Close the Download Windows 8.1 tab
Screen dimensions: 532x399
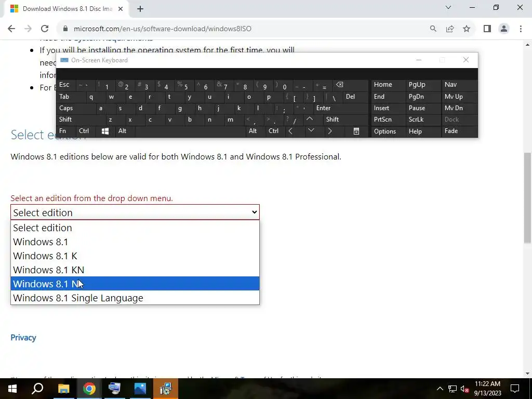(x=121, y=9)
